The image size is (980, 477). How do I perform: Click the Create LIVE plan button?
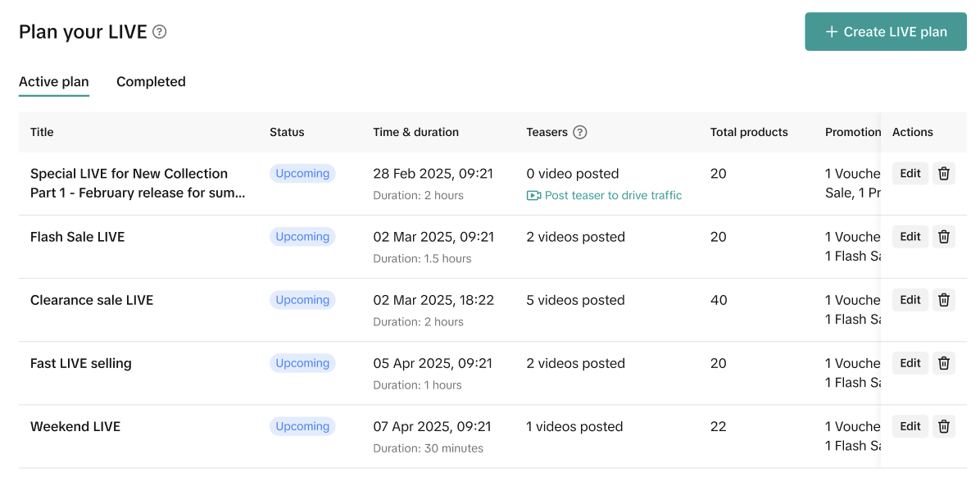(886, 32)
